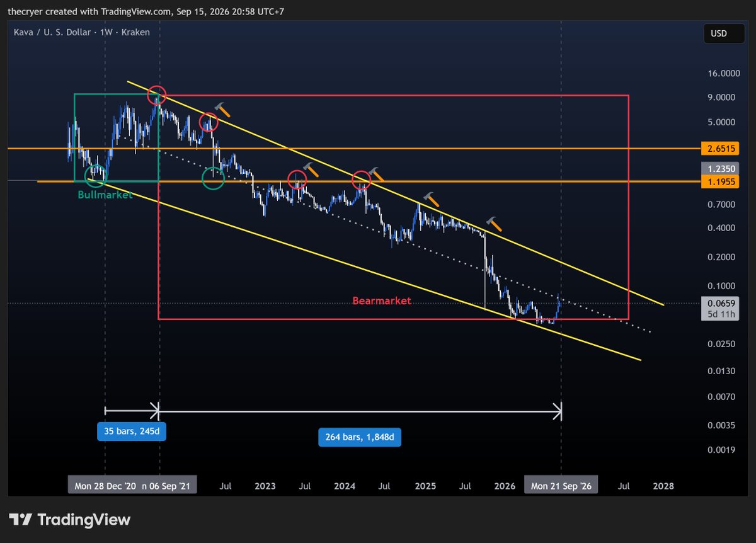Click the 0.0035 price axis value
Screen dimensions: 756x543
click(722, 425)
